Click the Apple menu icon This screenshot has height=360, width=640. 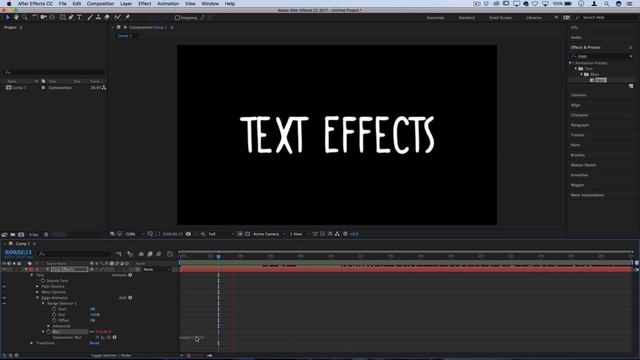coord(9,4)
